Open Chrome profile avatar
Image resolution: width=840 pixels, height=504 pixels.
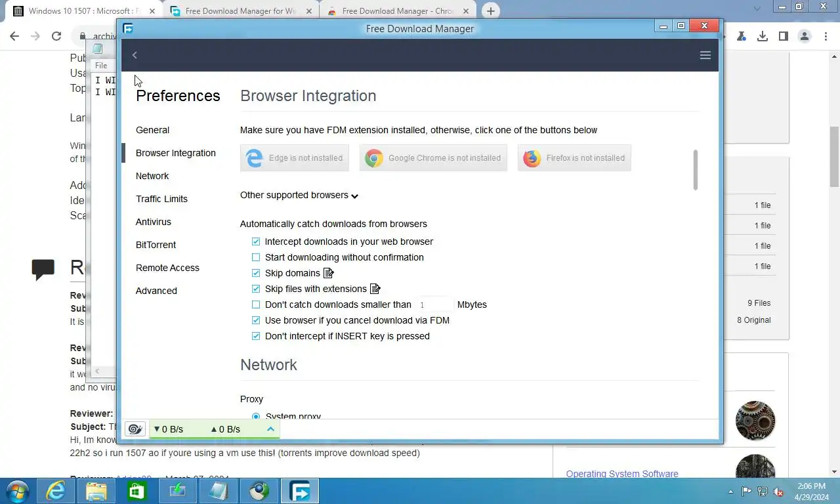(805, 37)
